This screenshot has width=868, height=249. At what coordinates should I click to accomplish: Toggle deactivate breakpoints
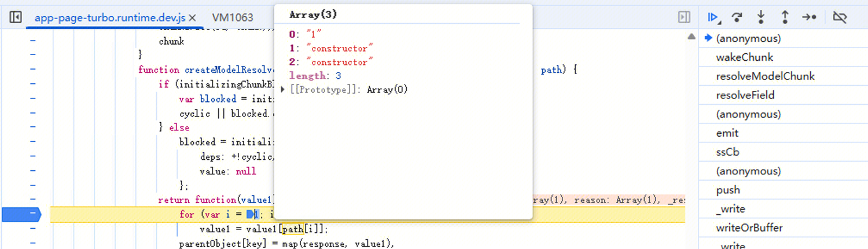pos(840,17)
